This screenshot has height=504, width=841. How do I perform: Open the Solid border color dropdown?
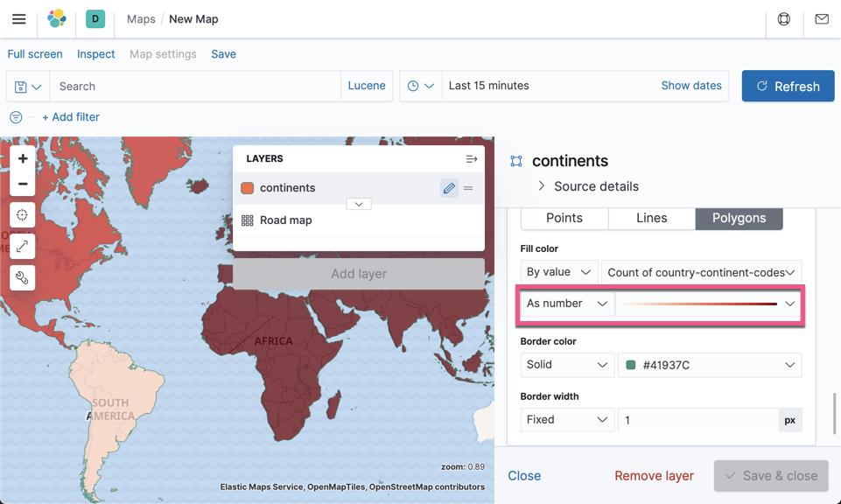coord(567,365)
